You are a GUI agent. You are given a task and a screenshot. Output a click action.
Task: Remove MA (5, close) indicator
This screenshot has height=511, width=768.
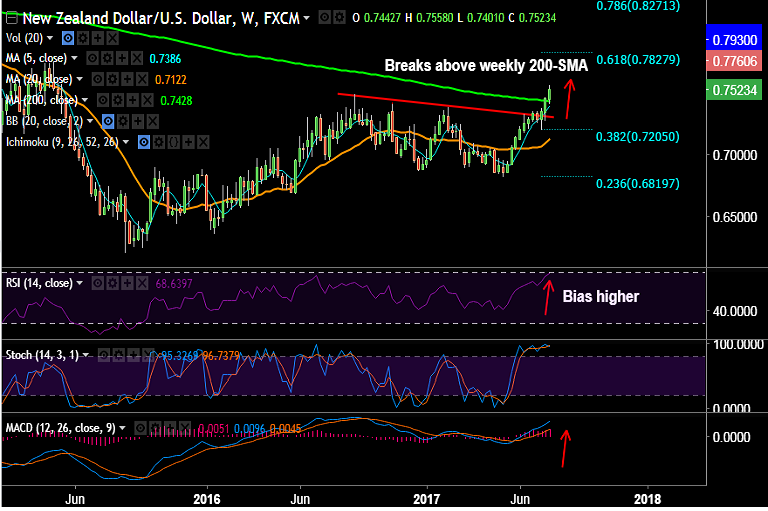click(137, 59)
